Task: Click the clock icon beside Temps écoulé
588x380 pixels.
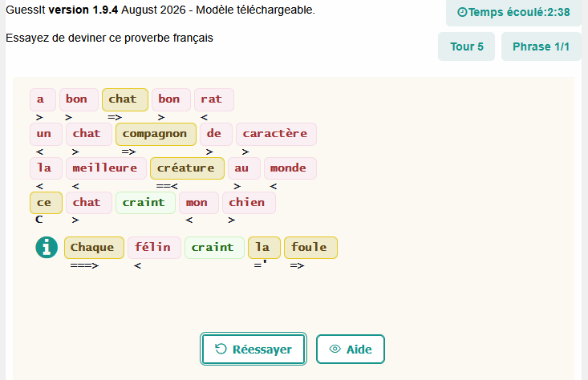Action: [462, 12]
